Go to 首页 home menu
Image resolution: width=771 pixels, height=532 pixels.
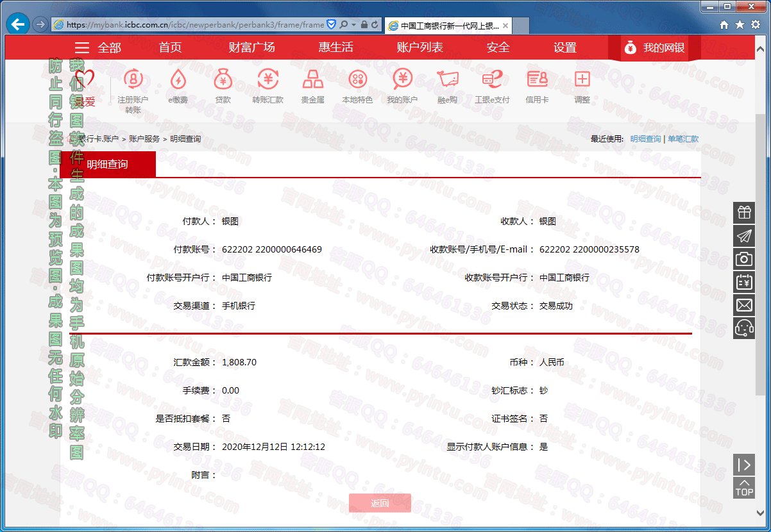170,47
